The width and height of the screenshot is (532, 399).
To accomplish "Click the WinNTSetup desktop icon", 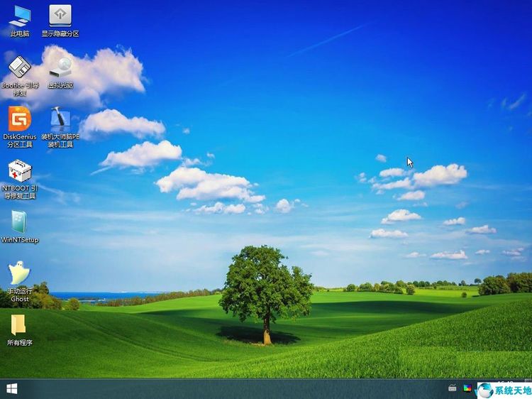I will (20, 222).
